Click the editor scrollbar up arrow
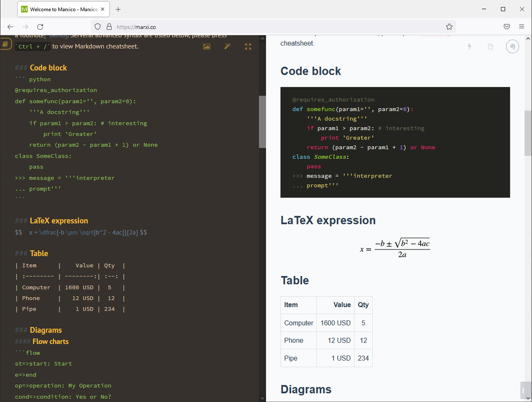Screen dimensions: 532x402 [x=262, y=39]
